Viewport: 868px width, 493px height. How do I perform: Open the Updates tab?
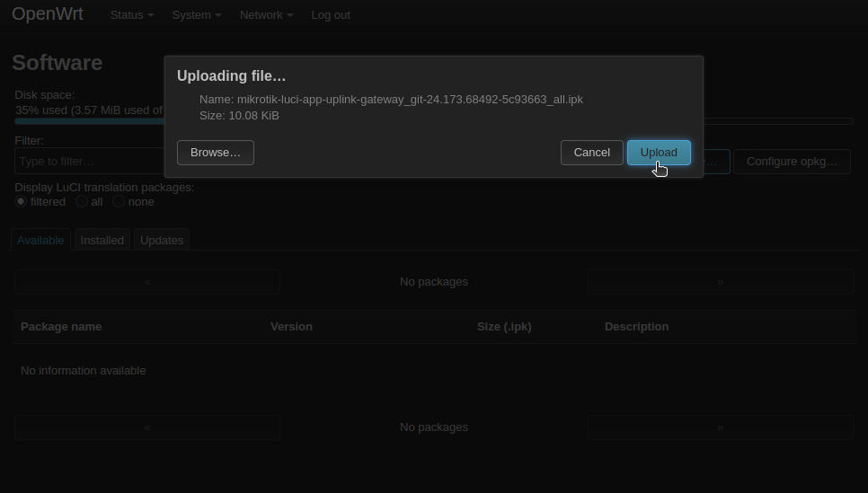click(162, 241)
